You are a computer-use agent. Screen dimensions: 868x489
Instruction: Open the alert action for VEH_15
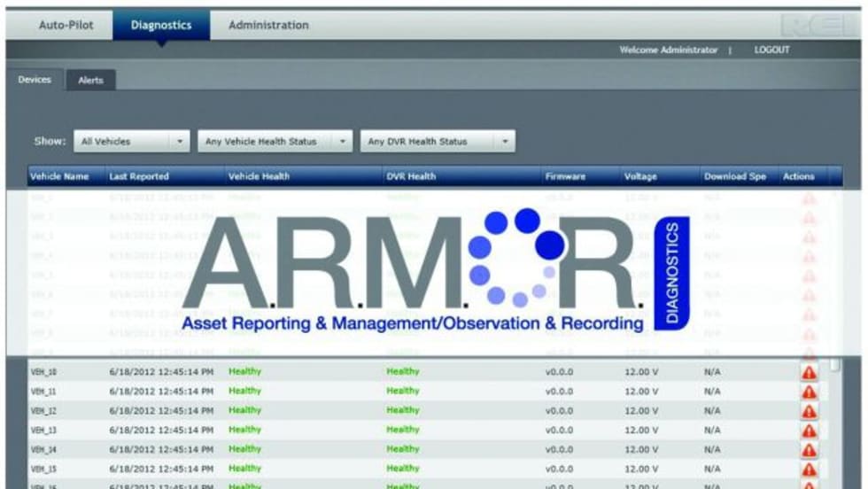coord(809,470)
